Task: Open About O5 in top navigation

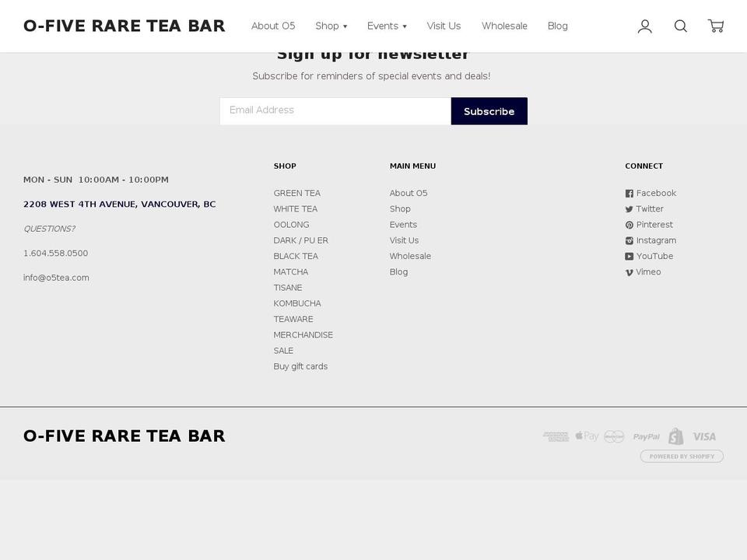Action: 273,26
